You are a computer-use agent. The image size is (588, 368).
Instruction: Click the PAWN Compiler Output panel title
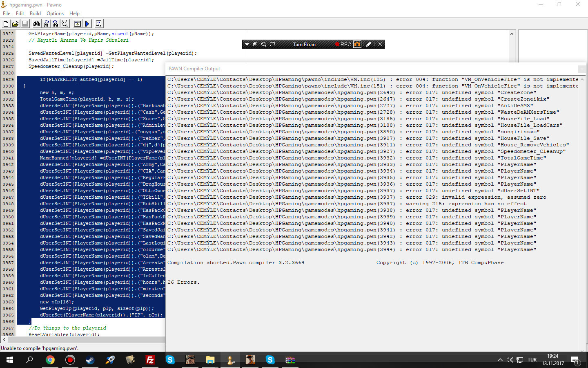pos(194,69)
